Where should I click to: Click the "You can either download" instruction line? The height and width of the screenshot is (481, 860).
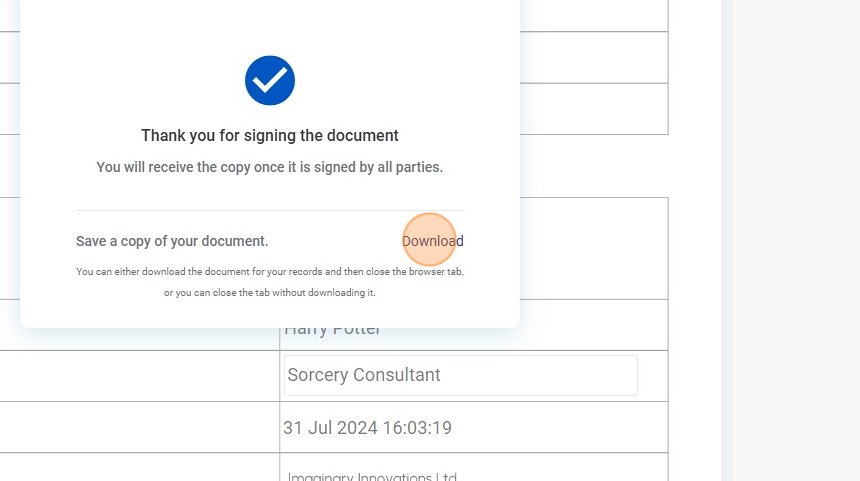point(270,271)
